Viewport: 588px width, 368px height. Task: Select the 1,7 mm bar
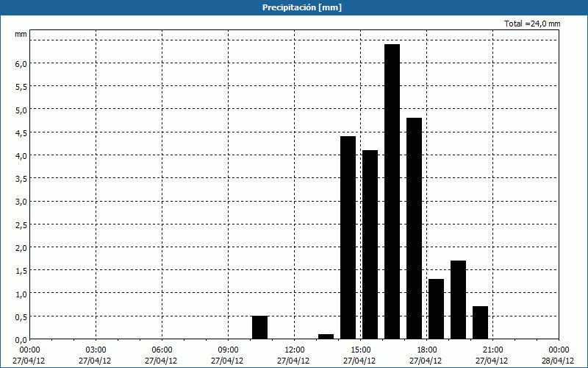tap(458, 300)
